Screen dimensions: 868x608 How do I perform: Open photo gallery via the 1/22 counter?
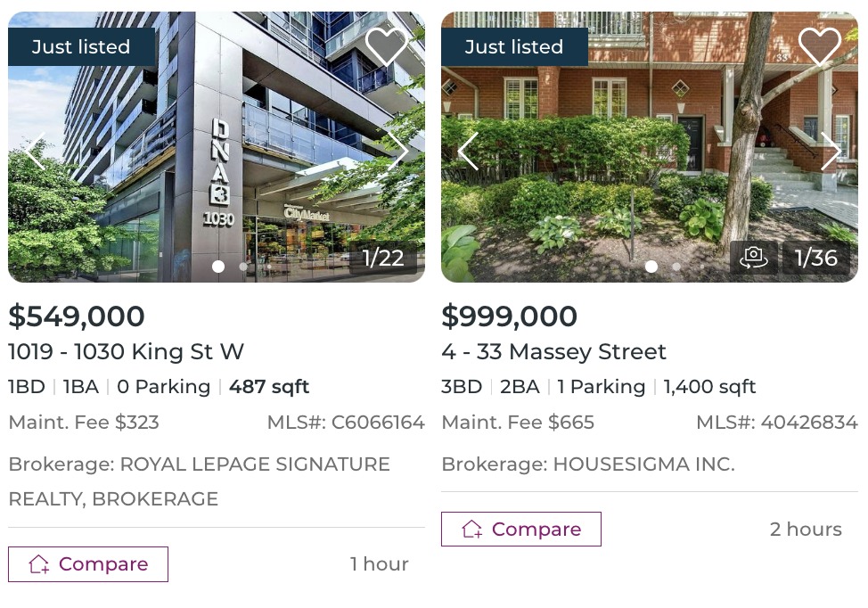coord(381,259)
